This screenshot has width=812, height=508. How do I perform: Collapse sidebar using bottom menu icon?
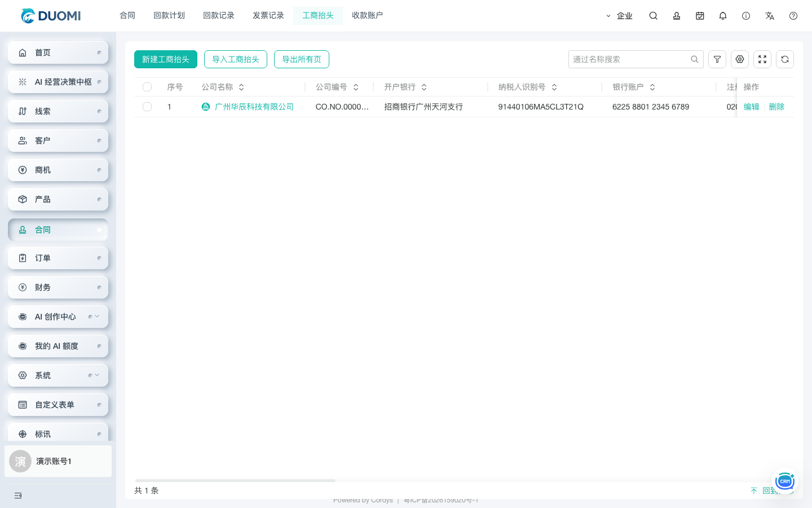[18, 496]
